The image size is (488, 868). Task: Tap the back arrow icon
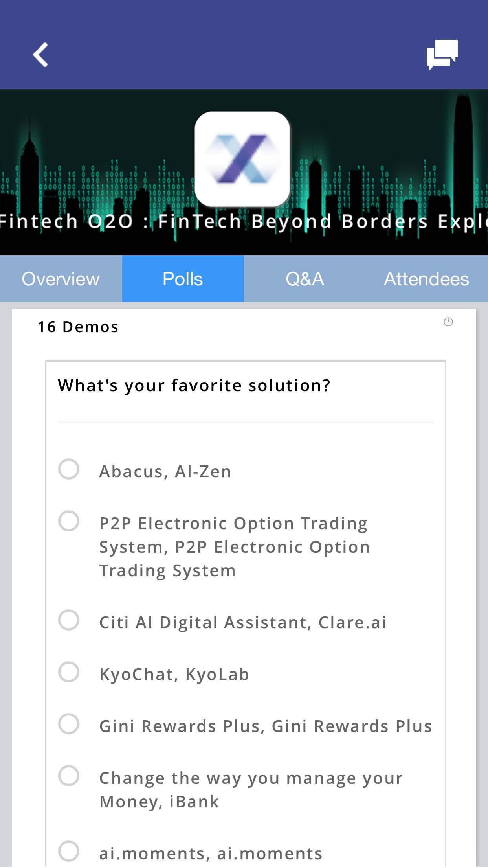click(40, 55)
